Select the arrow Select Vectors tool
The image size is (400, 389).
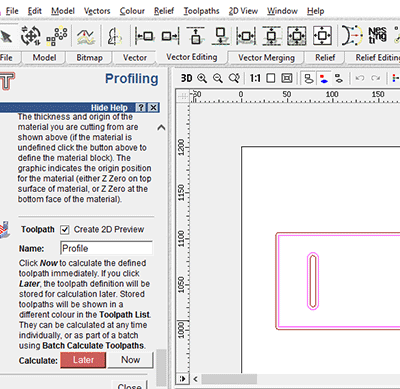click(6, 36)
